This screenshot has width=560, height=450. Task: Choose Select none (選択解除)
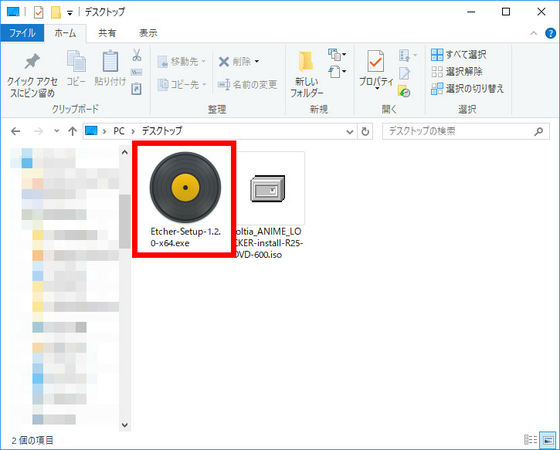[457, 71]
